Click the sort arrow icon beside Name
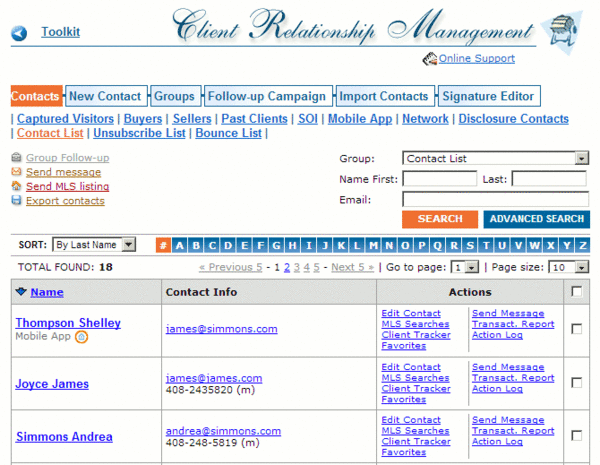Image resolution: width=600 pixels, height=465 pixels. 21,292
